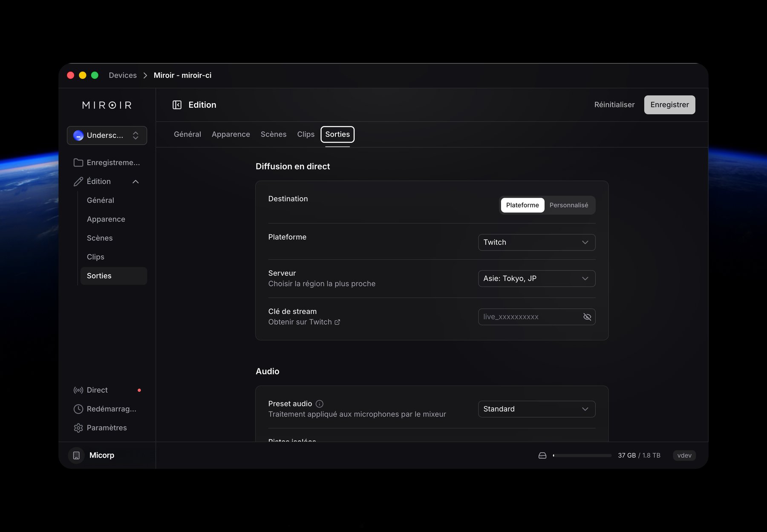Click the disk icon in the status bar
The width and height of the screenshot is (767, 532).
click(x=542, y=455)
